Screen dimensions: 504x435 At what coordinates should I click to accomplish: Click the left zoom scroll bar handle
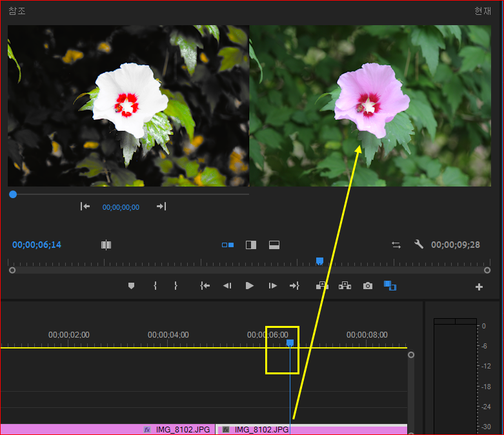[12, 270]
